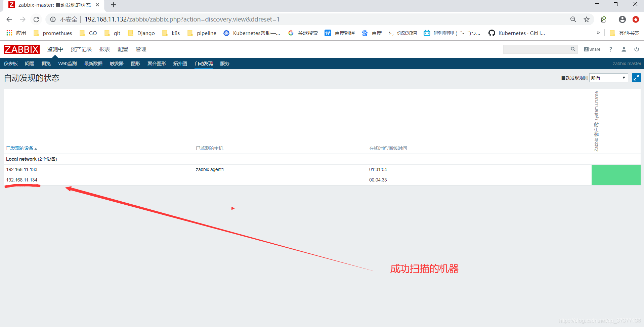
Task: Go to 图形 submenu
Action: pos(135,64)
